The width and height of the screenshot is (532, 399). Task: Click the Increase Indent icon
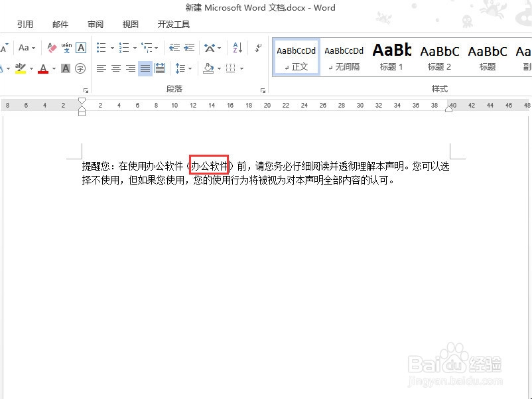pyautogui.click(x=188, y=48)
